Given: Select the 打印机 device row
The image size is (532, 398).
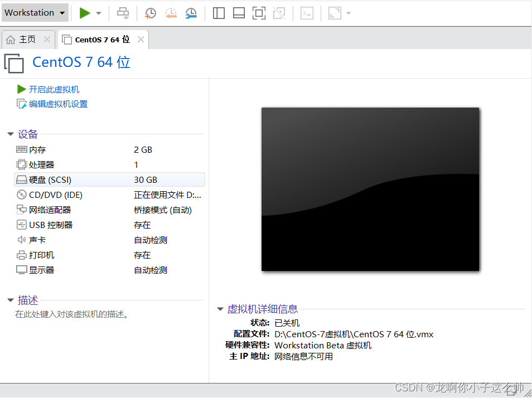Looking at the screenshot, I should click(x=109, y=255).
